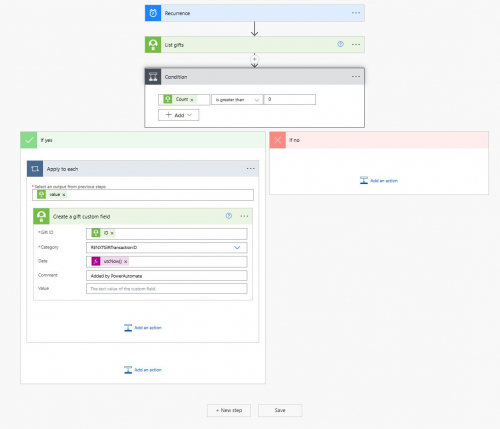Viewport: 500px width, 429px height.
Task: Click the Comment input field
Action: [x=167, y=276]
